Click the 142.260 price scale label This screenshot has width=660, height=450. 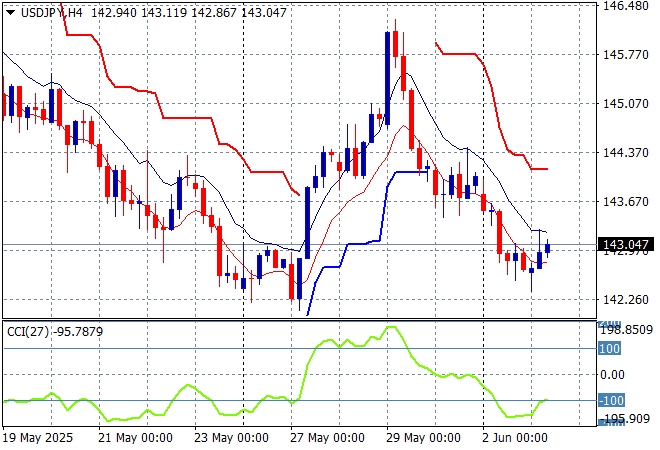tap(624, 299)
